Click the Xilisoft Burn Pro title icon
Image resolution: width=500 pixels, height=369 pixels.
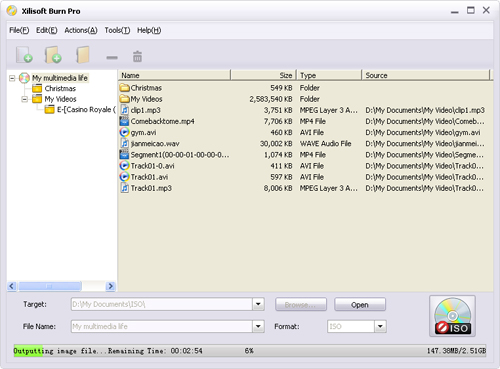pyautogui.click(x=12, y=11)
